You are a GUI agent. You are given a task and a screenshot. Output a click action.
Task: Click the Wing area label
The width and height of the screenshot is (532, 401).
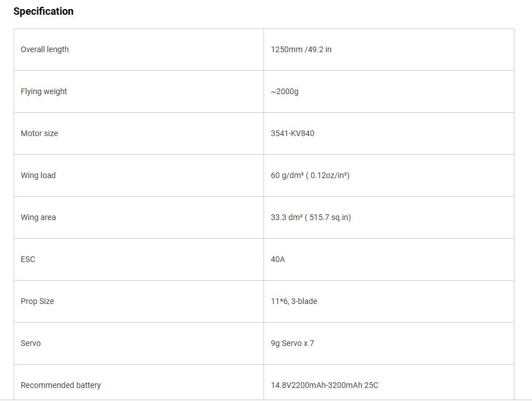[x=38, y=217]
